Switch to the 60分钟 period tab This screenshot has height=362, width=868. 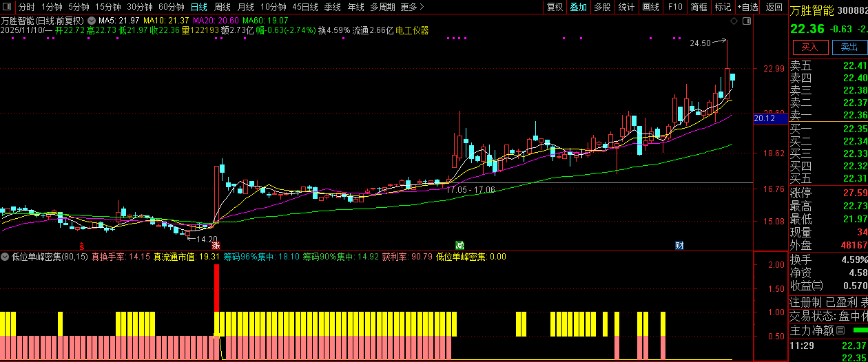[171, 7]
